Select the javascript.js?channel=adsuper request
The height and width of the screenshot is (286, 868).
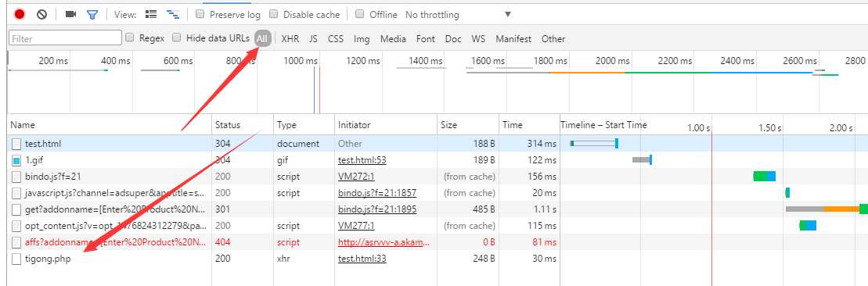(115, 193)
